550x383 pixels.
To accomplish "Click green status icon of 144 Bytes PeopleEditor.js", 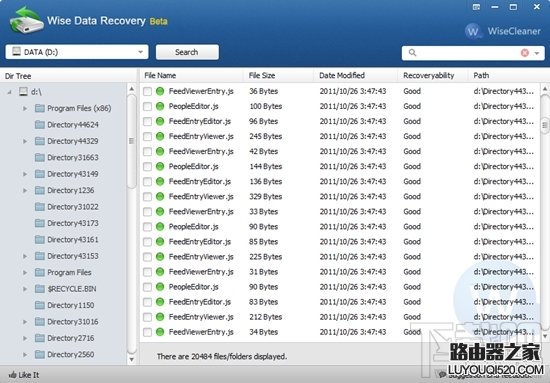I will click(160, 167).
